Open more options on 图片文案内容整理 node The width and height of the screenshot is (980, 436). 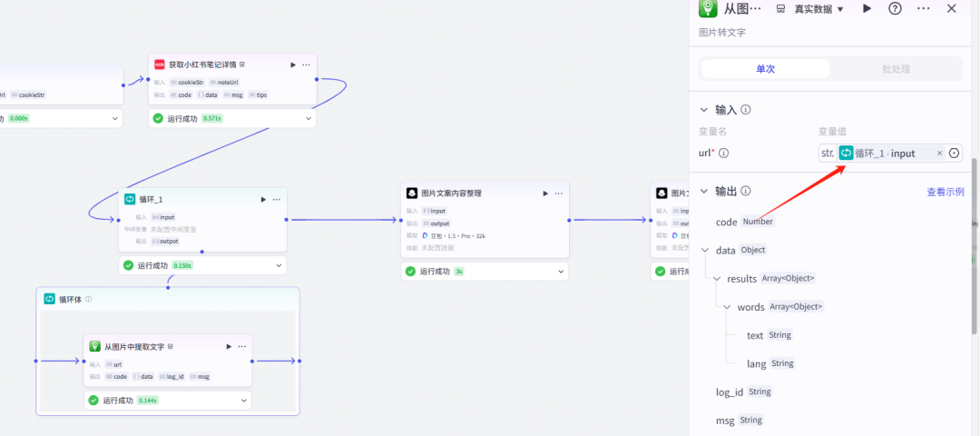(x=559, y=193)
